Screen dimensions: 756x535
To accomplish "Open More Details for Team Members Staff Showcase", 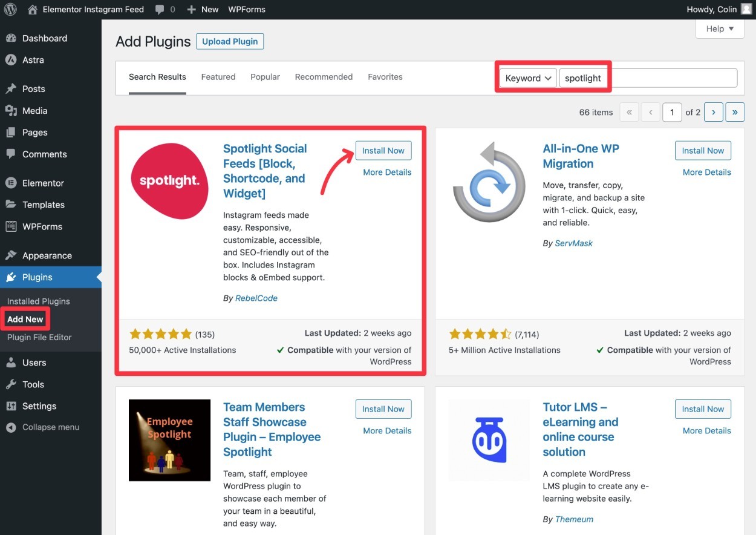I will (x=387, y=431).
